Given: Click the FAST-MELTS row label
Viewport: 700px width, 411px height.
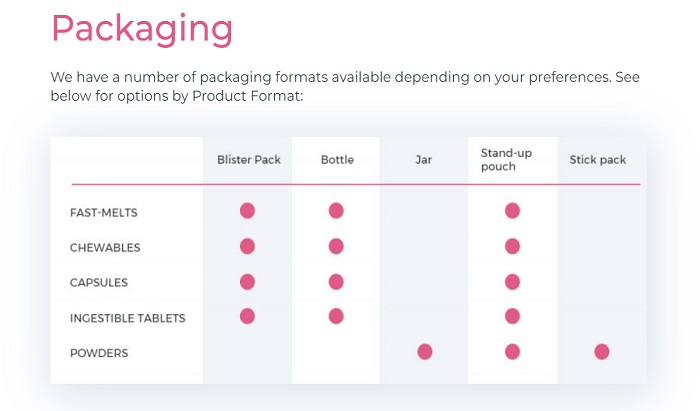Looking at the screenshot, I should point(104,212).
